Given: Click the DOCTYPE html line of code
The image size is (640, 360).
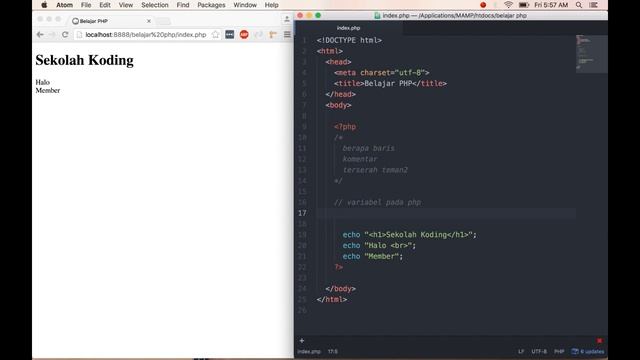Looking at the screenshot, I should [x=349, y=40].
